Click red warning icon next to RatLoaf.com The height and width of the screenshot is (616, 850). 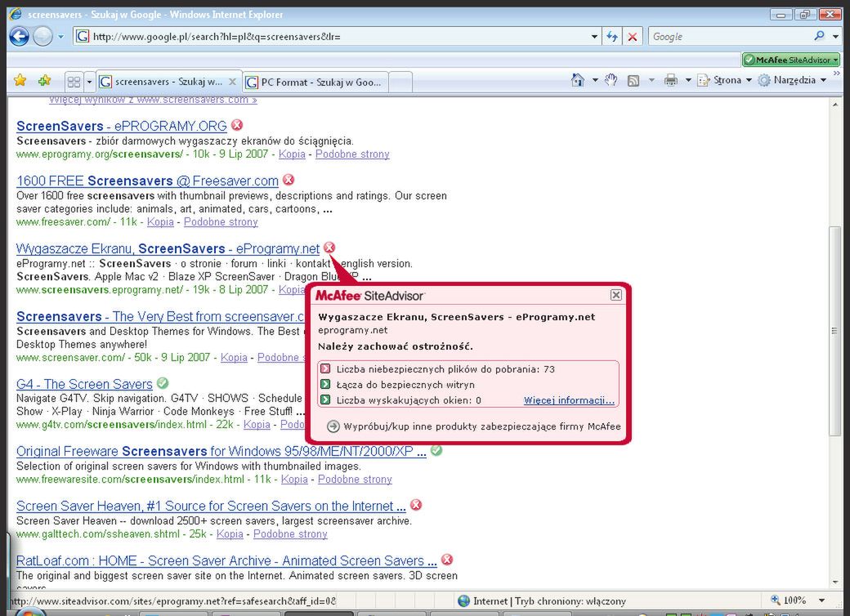tap(447, 560)
